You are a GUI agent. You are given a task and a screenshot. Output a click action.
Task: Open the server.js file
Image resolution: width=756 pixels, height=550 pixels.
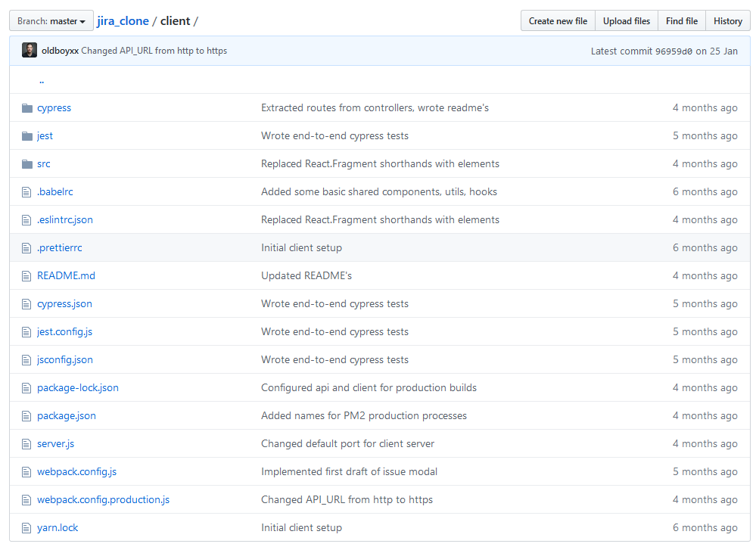coord(55,443)
